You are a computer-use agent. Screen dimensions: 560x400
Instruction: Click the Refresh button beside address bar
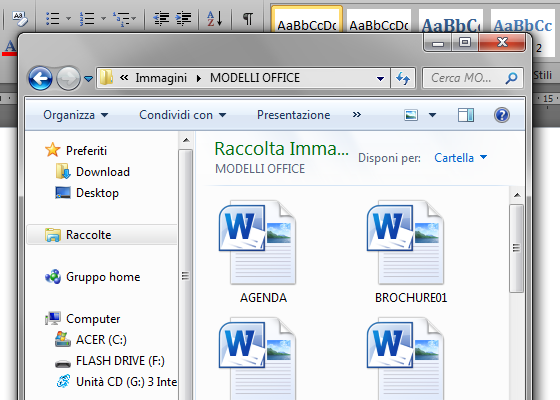(x=403, y=78)
